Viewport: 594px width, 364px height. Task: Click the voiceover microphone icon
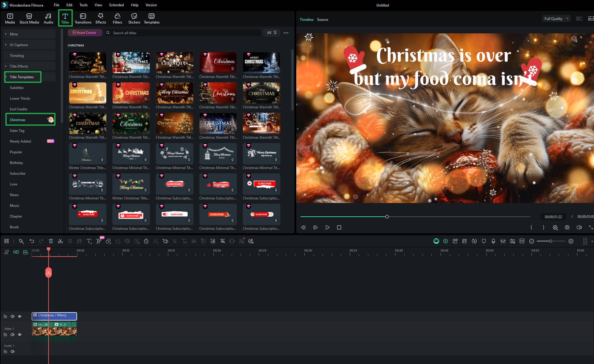click(493, 241)
